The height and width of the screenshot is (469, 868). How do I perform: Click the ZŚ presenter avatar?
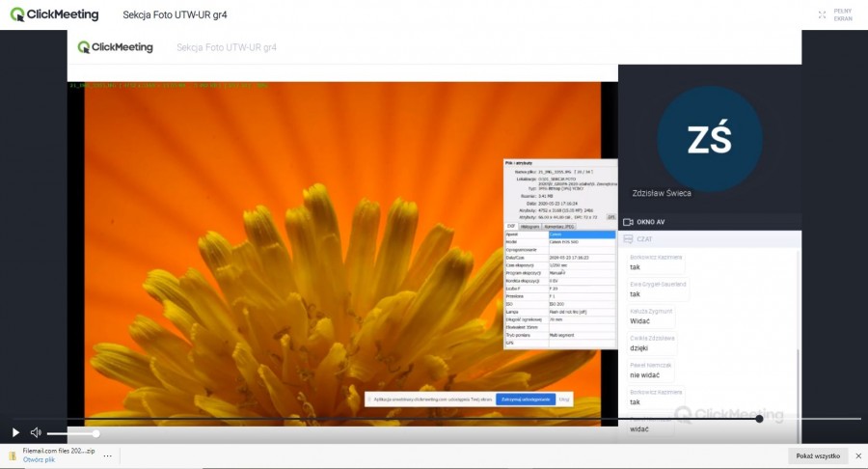click(x=709, y=140)
